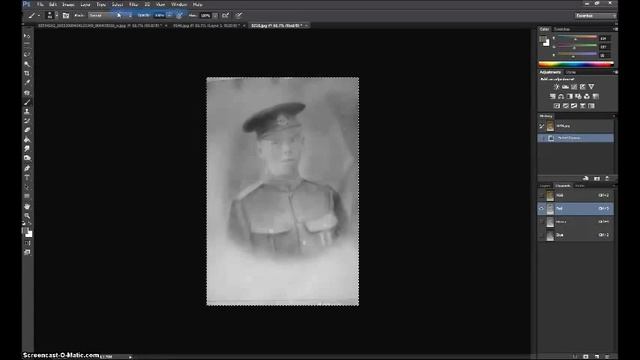Open the Channels panel menu
The height and width of the screenshot is (360, 640).
coord(615,186)
